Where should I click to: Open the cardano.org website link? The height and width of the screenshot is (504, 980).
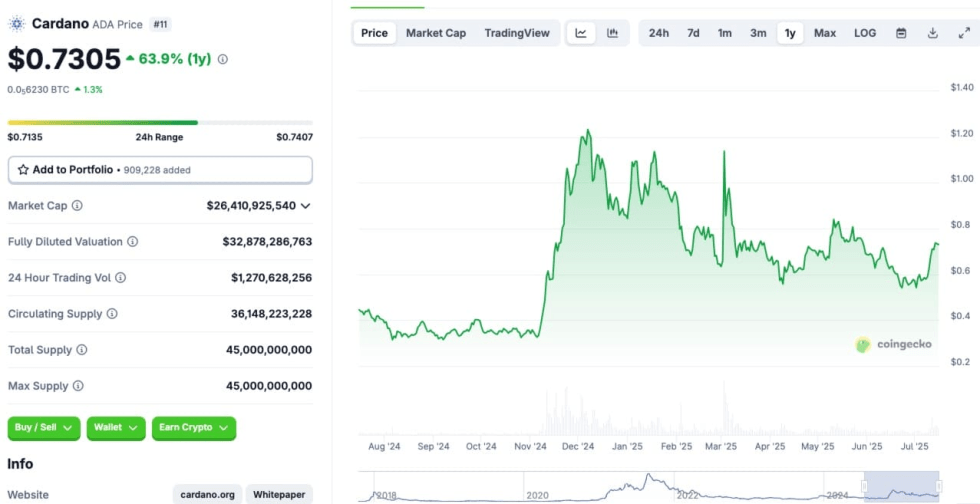click(x=207, y=494)
